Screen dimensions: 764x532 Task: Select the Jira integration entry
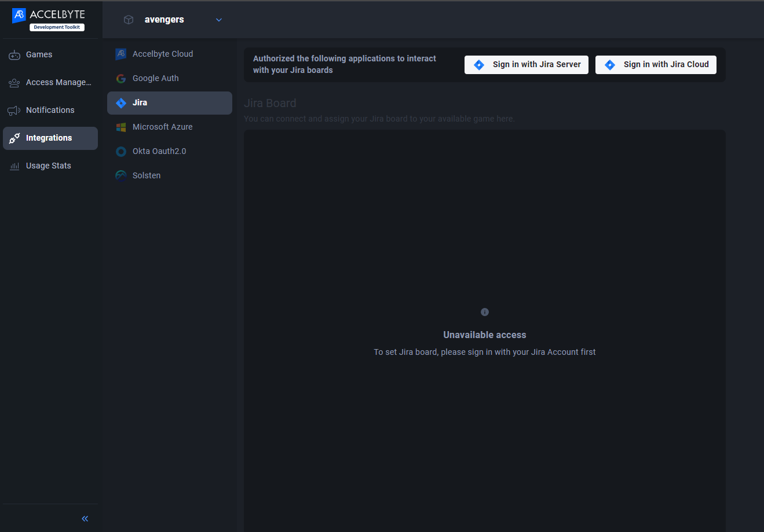tap(170, 103)
